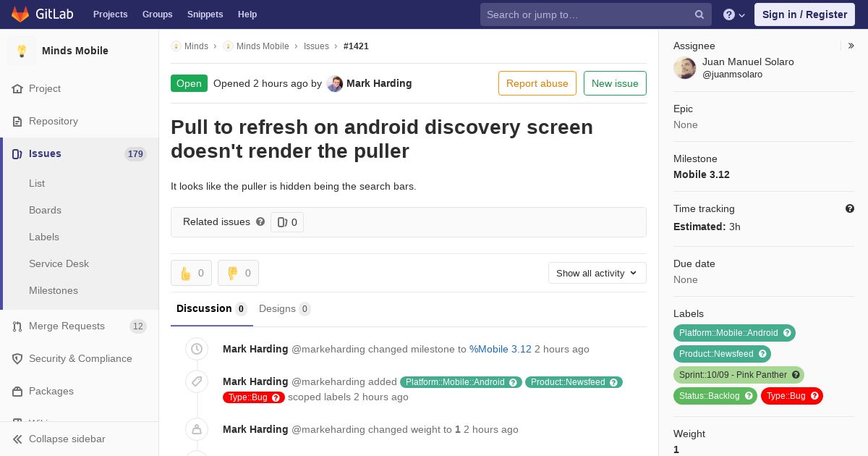Viewport: 868px width, 456px height.
Task: Click the Merge Requests count badge 12
Action: tap(137, 326)
